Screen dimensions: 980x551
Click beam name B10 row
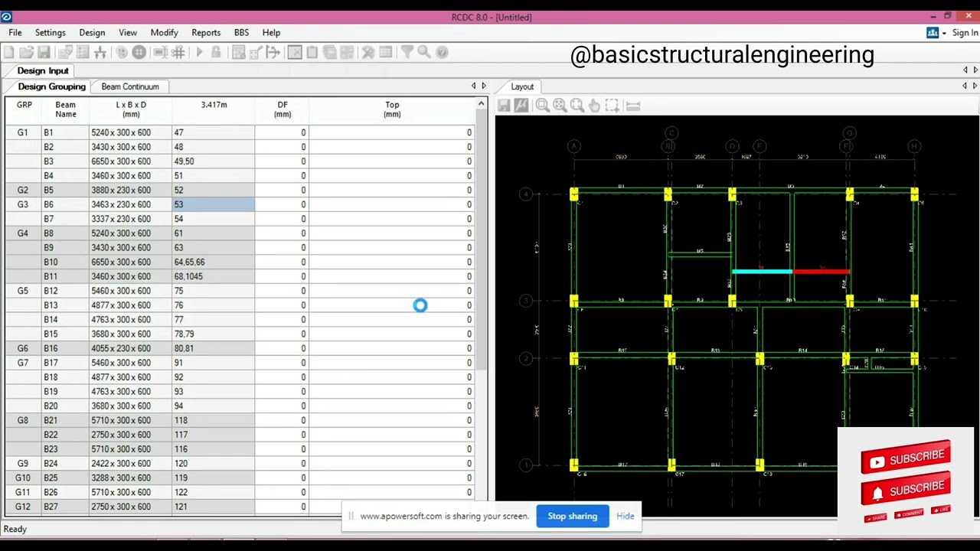click(65, 262)
